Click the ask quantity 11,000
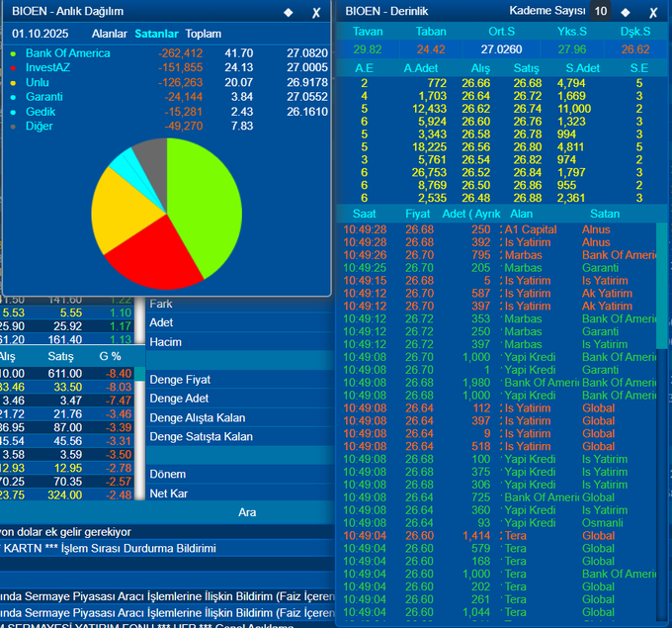Image resolution: width=672 pixels, height=628 pixels. [574, 109]
